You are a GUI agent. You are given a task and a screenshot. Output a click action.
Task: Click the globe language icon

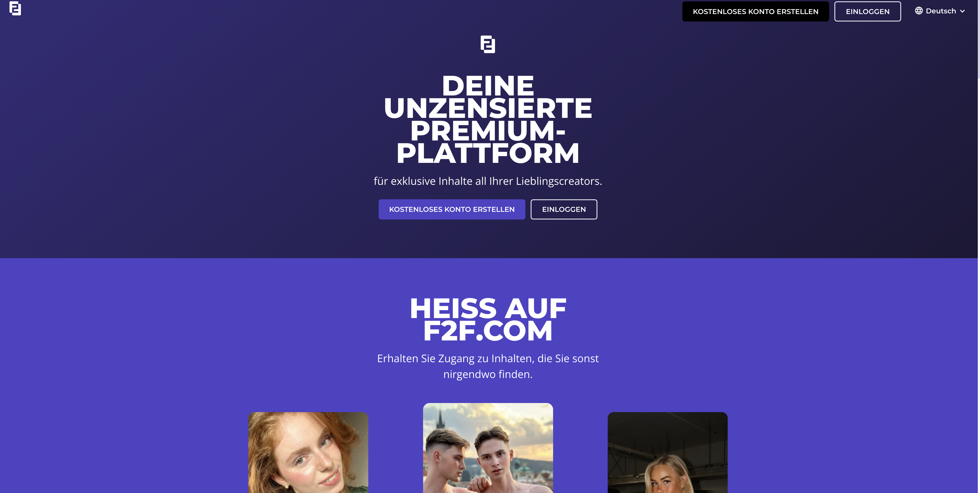pyautogui.click(x=919, y=11)
